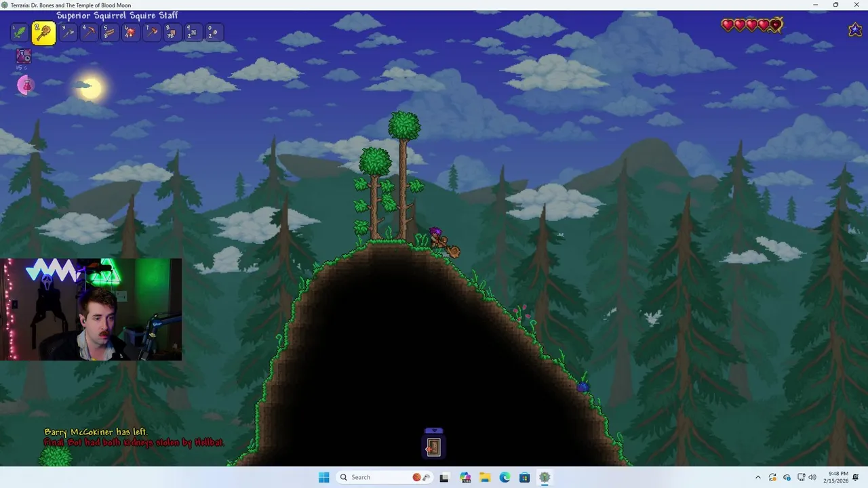
Task: Click the potion sickness debuff icon
Action: coord(24,57)
